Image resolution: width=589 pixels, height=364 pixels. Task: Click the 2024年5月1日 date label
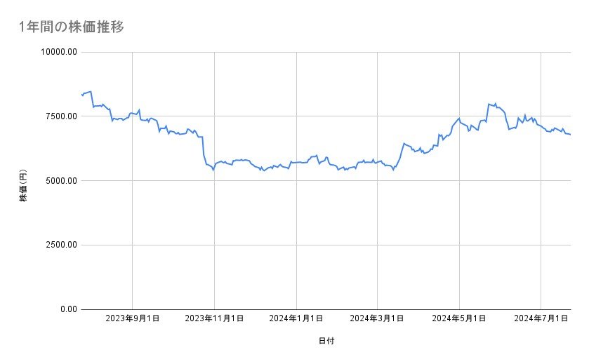pyautogui.click(x=459, y=319)
